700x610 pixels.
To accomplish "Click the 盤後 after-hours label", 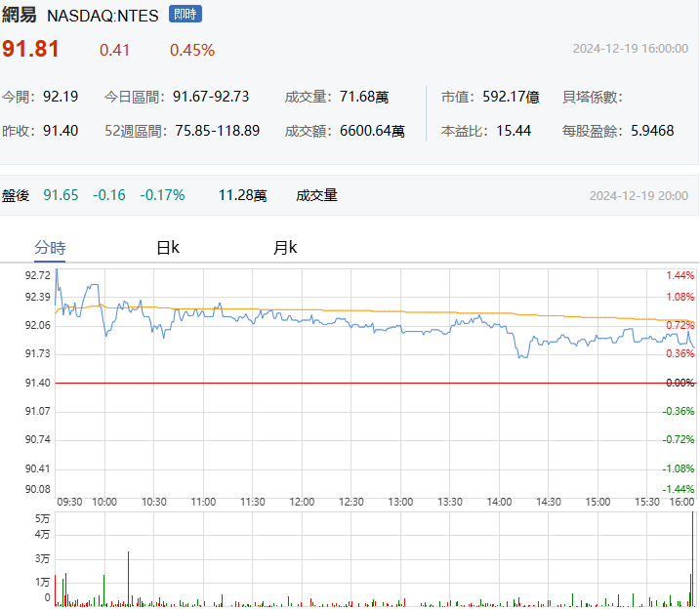I will point(16,195).
